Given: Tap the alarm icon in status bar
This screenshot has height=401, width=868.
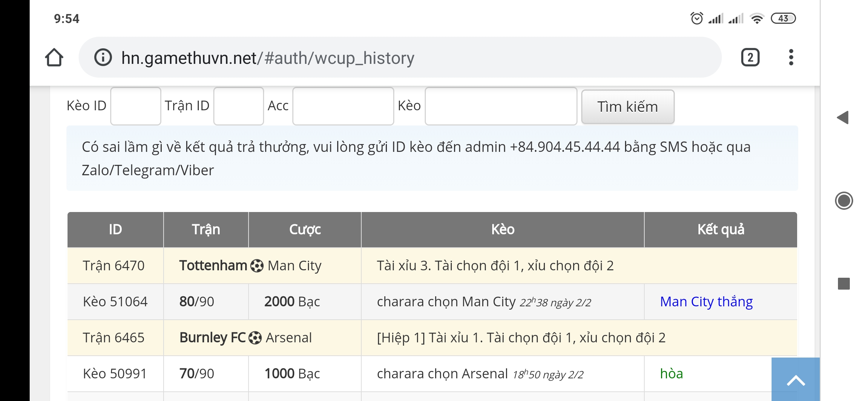Looking at the screenshot, I should tap(696, 18).
